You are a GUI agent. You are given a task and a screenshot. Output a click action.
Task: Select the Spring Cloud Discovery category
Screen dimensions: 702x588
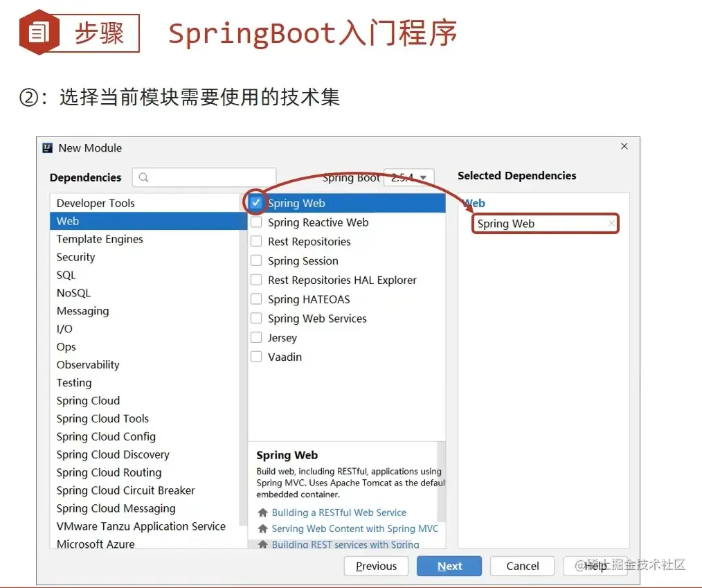[113, 454]
